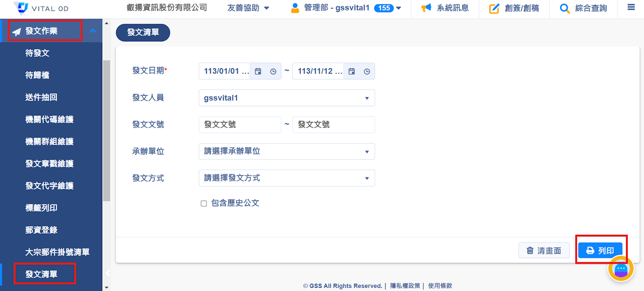Open time picker for end date
Image resolution: width=644 pixels, height=291 pixels.
pos(367,72)
